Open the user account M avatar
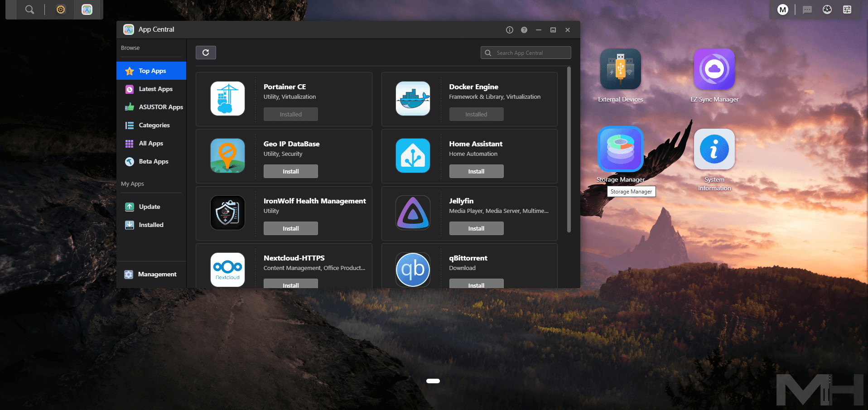The width and height of the screenshot is (868, 410). pyautogui.click(x=783, y=10)
